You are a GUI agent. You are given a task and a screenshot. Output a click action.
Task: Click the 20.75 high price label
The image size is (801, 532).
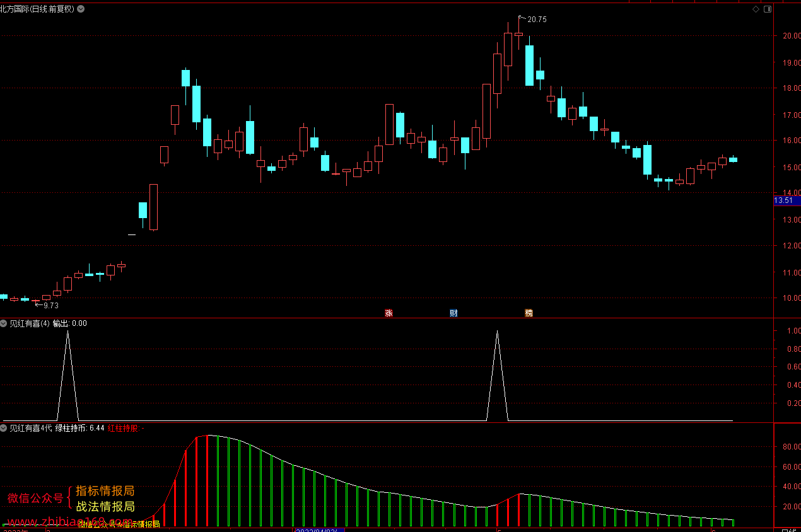pos(537,20)
